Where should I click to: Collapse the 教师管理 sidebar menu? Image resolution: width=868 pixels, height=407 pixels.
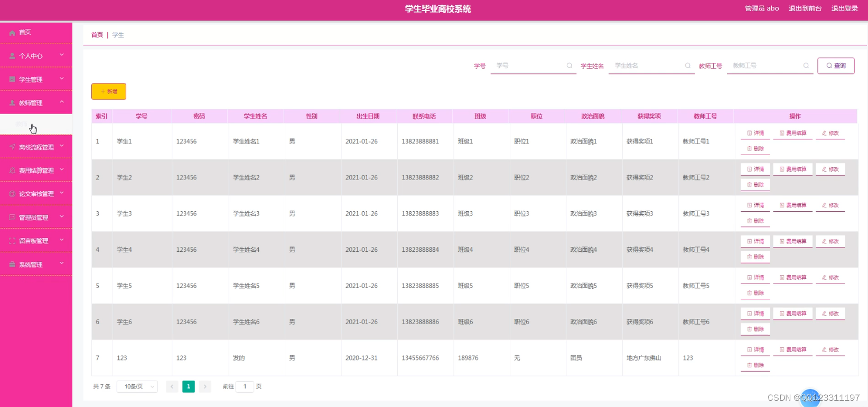coord(36,103)
